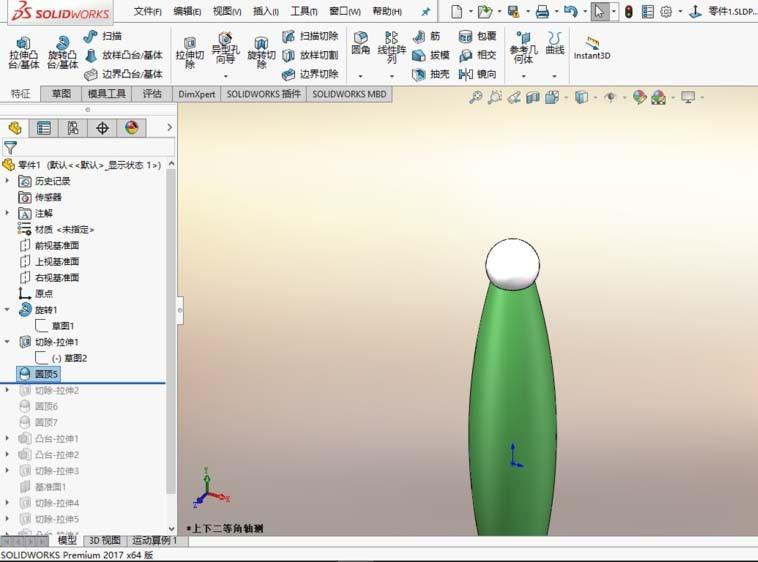Select Linear Pattern (线性阵列) tool

click(392, 47)
